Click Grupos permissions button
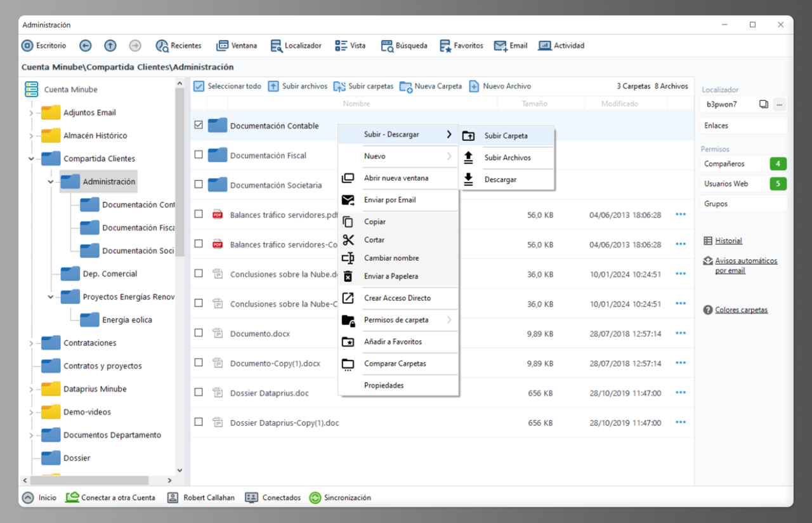This screenshot has width=812, height=523. tap(744, 204)
